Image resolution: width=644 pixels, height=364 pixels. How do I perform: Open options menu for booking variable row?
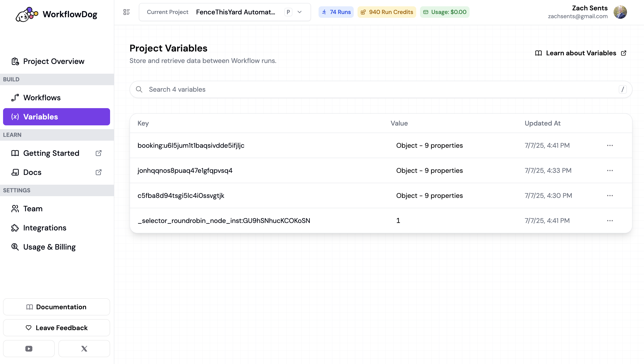tap(610, 145)
